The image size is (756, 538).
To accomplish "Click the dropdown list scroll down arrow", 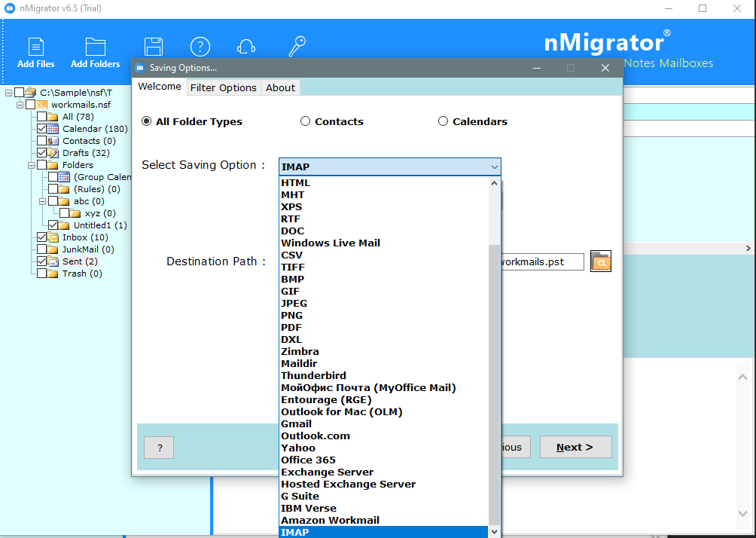I will coord(494,531).
